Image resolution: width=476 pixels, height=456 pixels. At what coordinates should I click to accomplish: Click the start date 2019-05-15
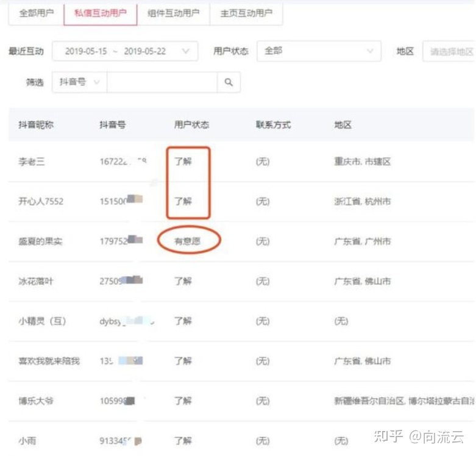pos(85,52)
